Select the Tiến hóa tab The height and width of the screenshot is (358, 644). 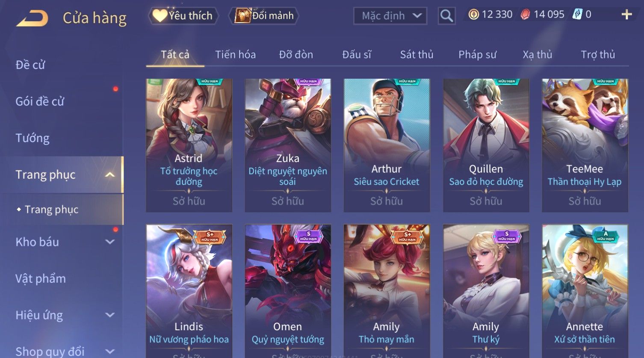(x=235, y=55)
